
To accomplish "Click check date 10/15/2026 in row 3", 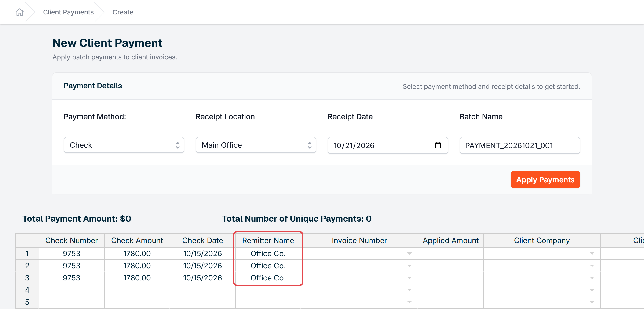I will (202, 278).
